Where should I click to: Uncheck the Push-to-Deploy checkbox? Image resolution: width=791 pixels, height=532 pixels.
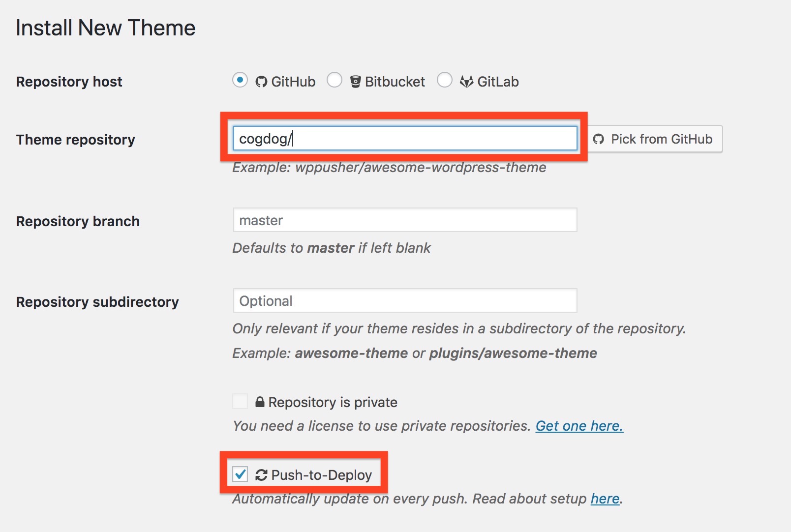pos(240,474)
